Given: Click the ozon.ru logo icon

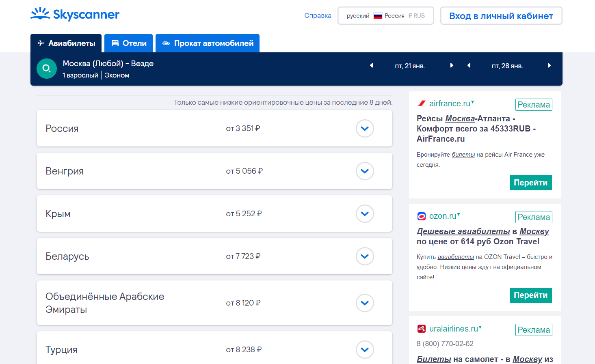Looking at the screenshot, I should 422,216.
